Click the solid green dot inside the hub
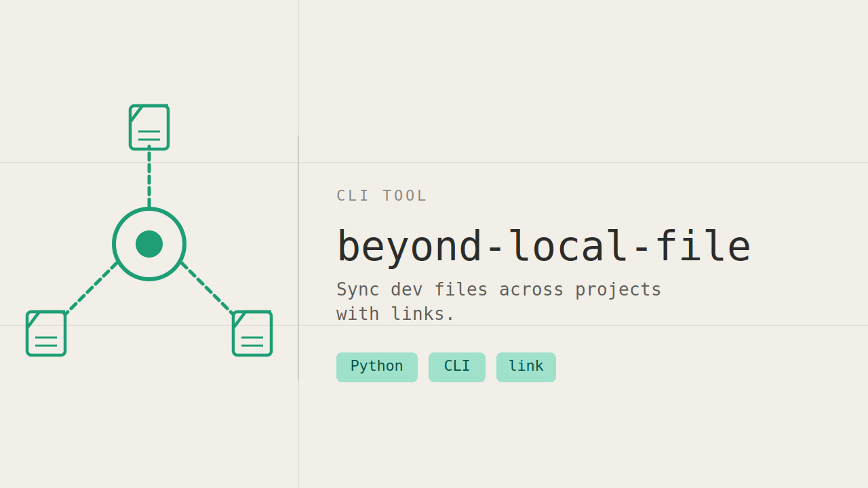This screenshot has height=488, width=868. [x=149, y=244]
